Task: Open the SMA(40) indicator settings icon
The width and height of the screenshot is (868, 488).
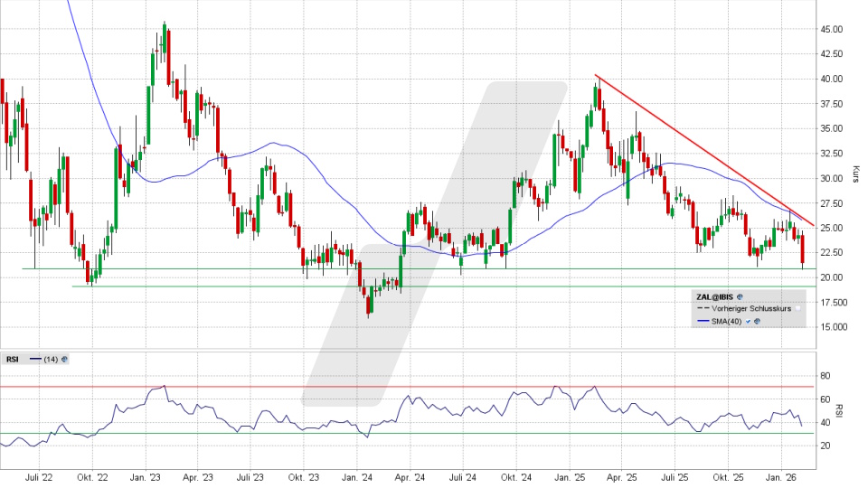Action: [x=757, y=321]
